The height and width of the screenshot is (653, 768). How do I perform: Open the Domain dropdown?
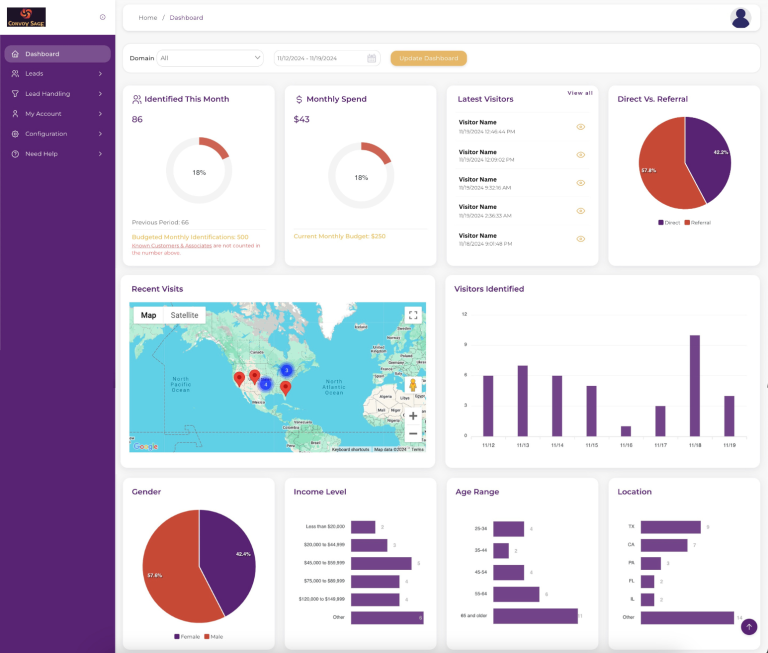[210, 58]
